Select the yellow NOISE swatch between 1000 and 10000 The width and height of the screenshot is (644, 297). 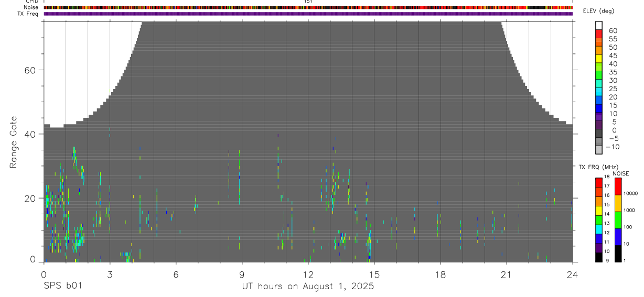pos(618,203)
